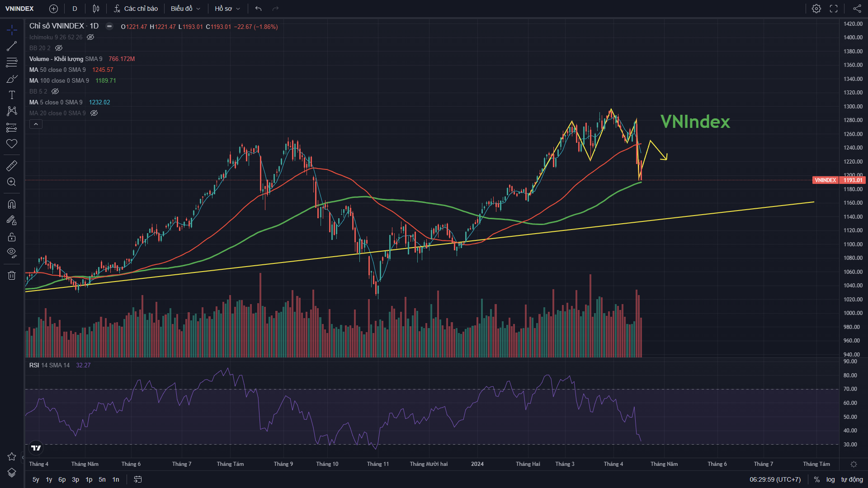Select the RSI 14 SMA 14 legend

point(49,365)
